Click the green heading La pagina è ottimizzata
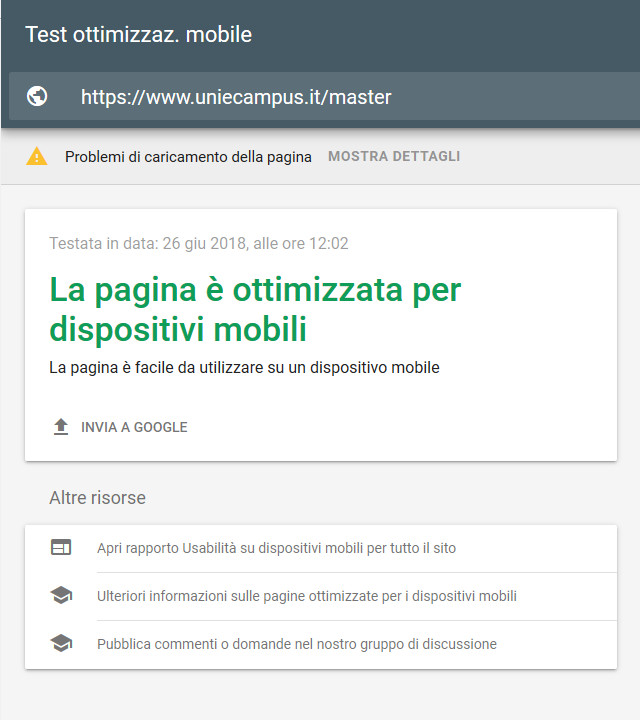 click(255, 309)
